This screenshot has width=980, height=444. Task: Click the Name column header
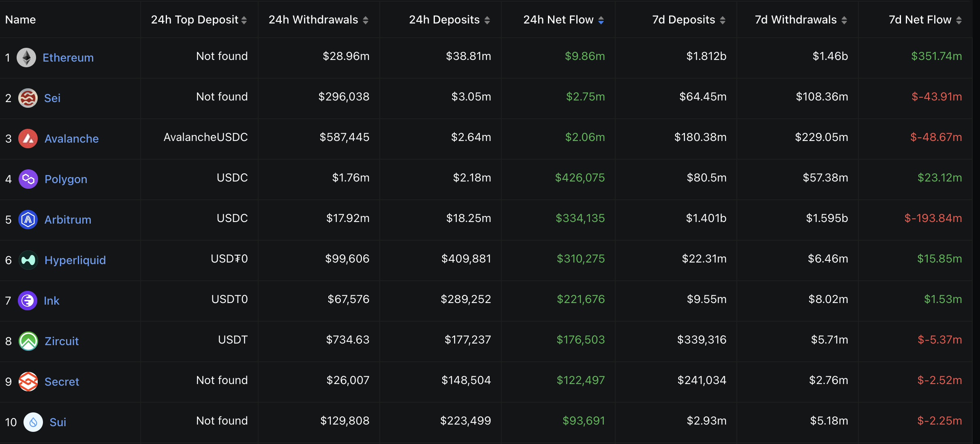21,19
